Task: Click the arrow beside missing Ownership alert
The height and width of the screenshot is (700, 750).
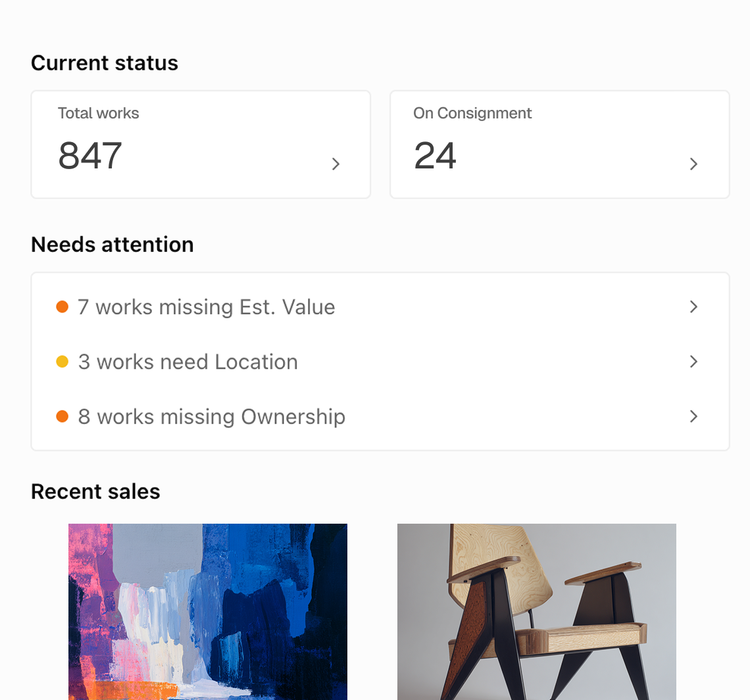Action: coord(693,416)
